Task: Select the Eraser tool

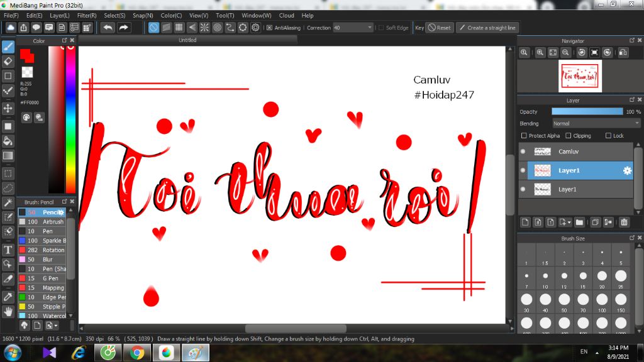Action: coord(8,62)
